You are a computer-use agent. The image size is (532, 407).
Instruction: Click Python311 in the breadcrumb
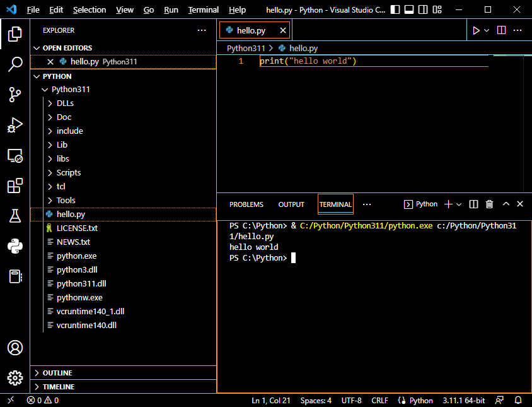(x=246, y=48)
